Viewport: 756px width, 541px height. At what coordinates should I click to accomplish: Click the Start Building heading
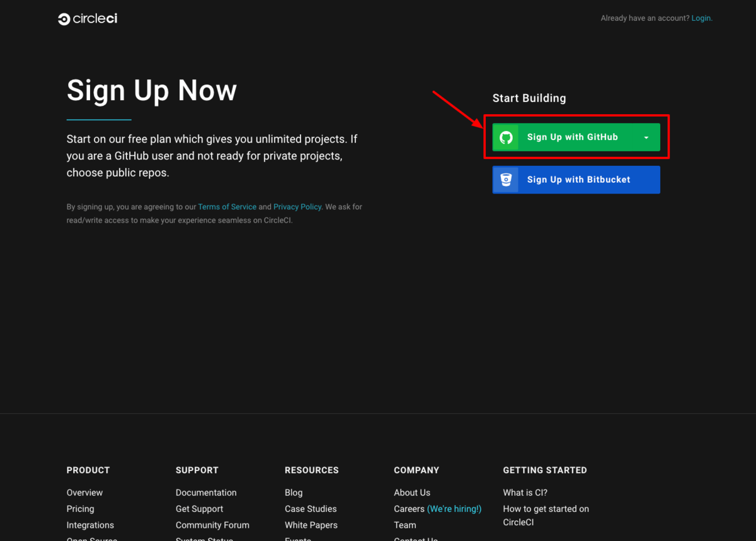529,98
